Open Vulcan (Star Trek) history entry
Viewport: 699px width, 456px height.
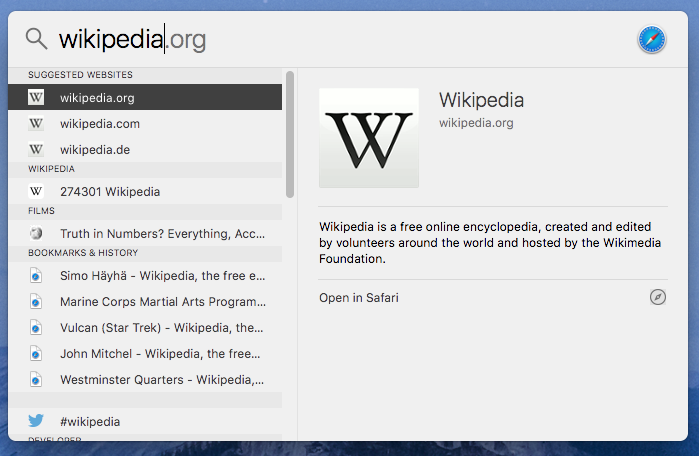coord(145,328)
